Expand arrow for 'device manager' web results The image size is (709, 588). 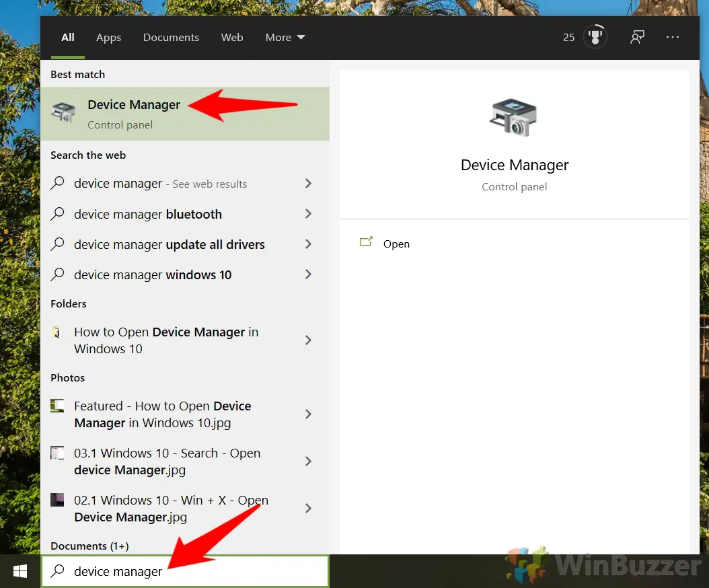point(308,183)
